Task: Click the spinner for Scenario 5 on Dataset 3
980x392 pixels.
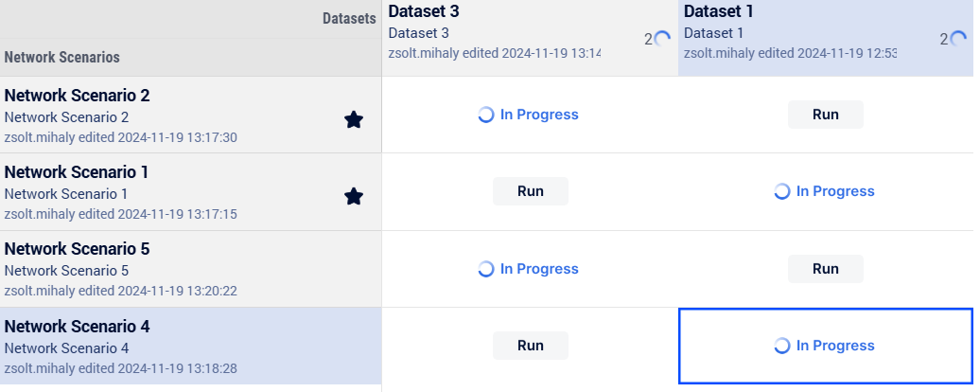Action: [x=485, y=269]
